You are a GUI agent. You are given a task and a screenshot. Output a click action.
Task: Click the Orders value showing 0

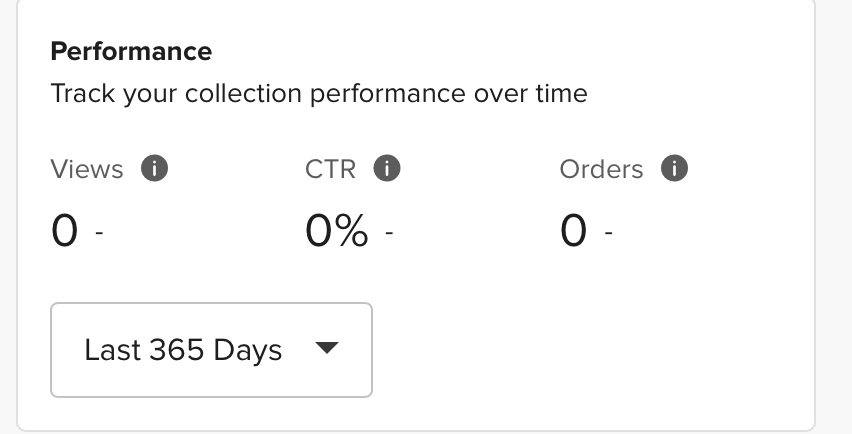(x=574, y=231)
